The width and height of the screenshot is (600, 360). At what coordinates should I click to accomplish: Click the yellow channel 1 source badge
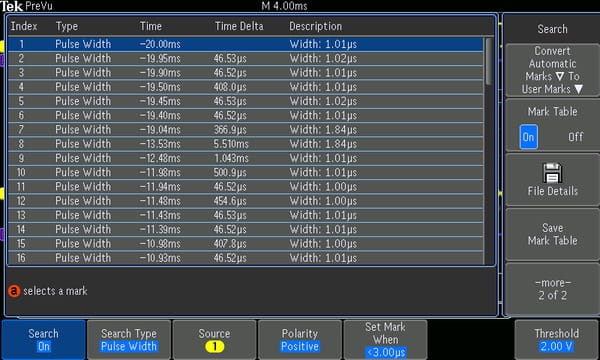tap(214, 347)
